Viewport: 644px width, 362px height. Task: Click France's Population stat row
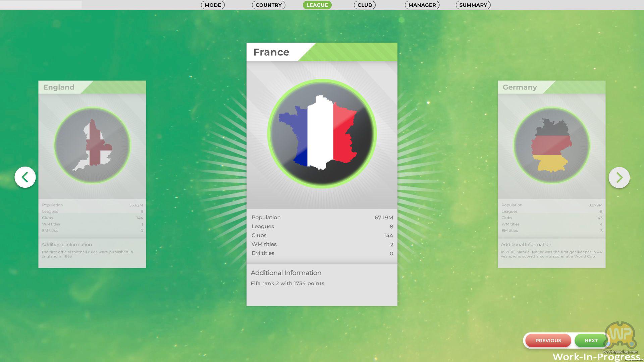[322, 218]
